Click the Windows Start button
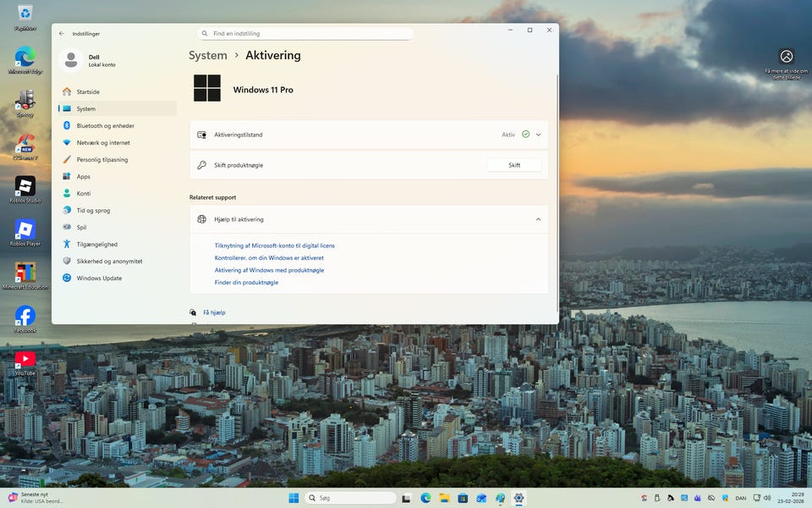Screen dimensions: 812x508 pos(294,498)
